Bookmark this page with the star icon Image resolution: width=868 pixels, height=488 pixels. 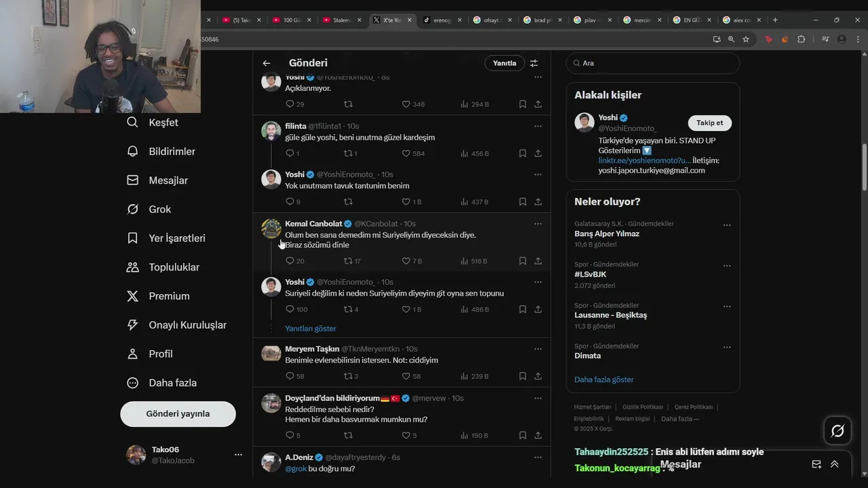pyautogui.click(x=746, y=39)
